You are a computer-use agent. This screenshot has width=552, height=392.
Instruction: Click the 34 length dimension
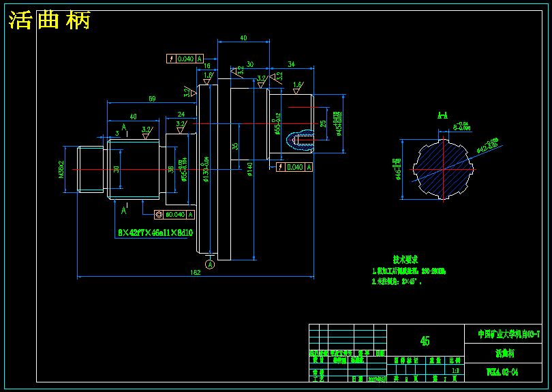(x=292, y=64)
